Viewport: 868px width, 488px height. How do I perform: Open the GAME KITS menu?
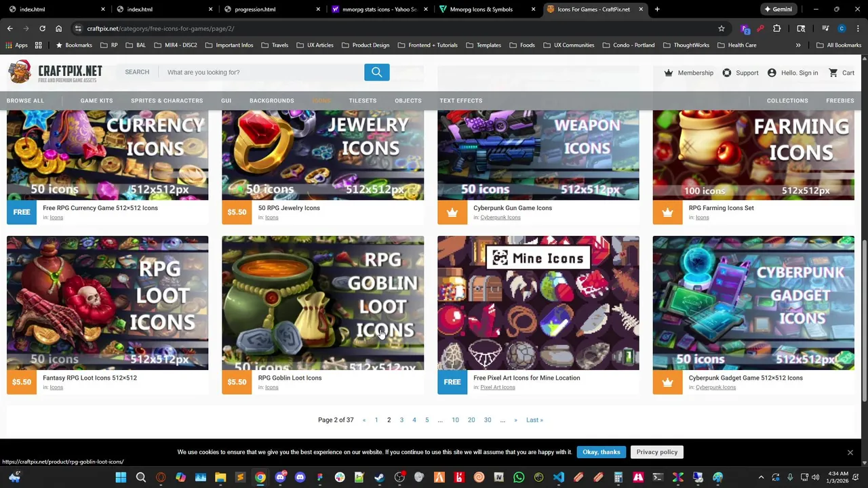[x=97, y=100]
